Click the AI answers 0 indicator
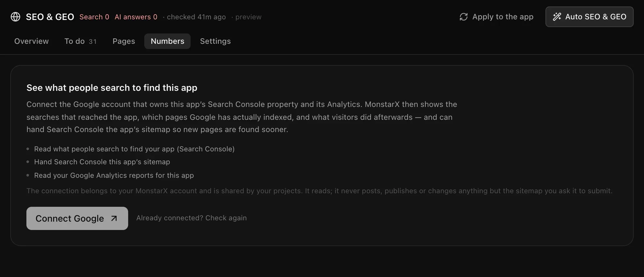 pos(136,17)
